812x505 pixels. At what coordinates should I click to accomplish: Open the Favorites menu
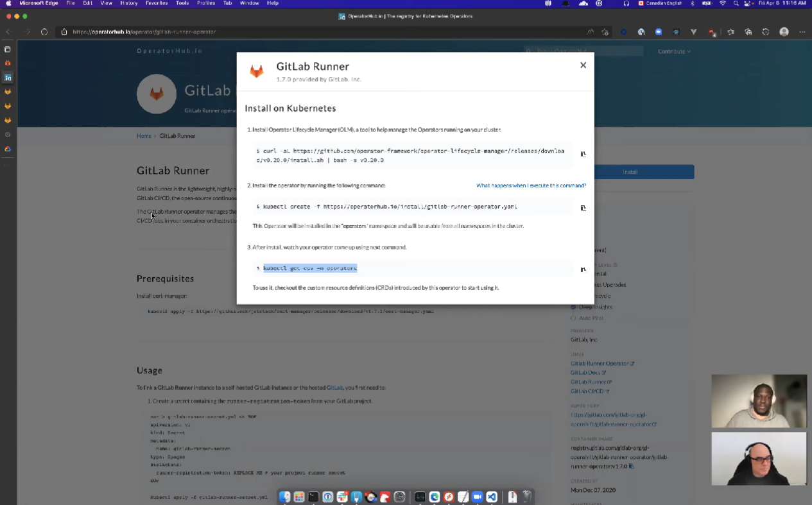[x=156, y=3]
